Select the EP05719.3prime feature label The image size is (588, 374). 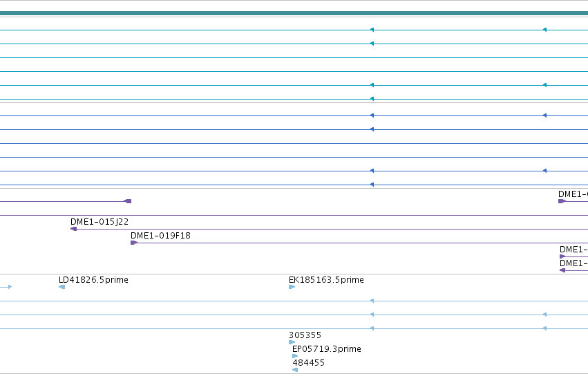point(327,349)
